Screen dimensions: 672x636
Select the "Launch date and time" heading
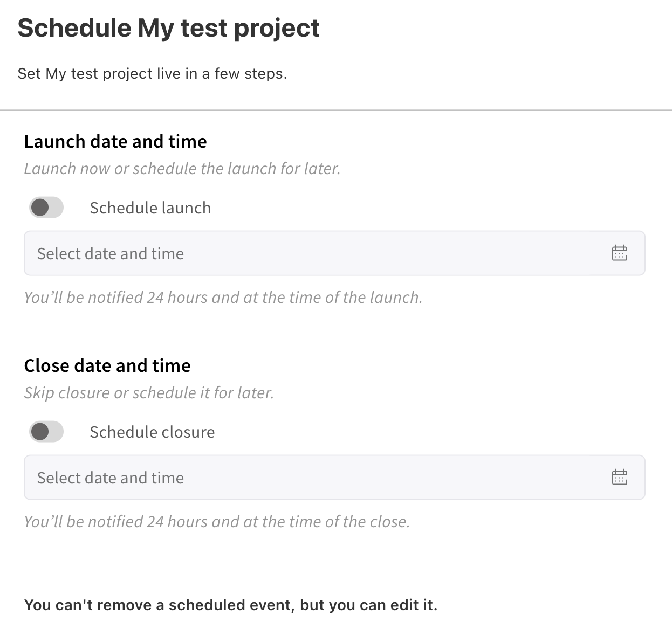pyautogui.click(x=115, y=141)
